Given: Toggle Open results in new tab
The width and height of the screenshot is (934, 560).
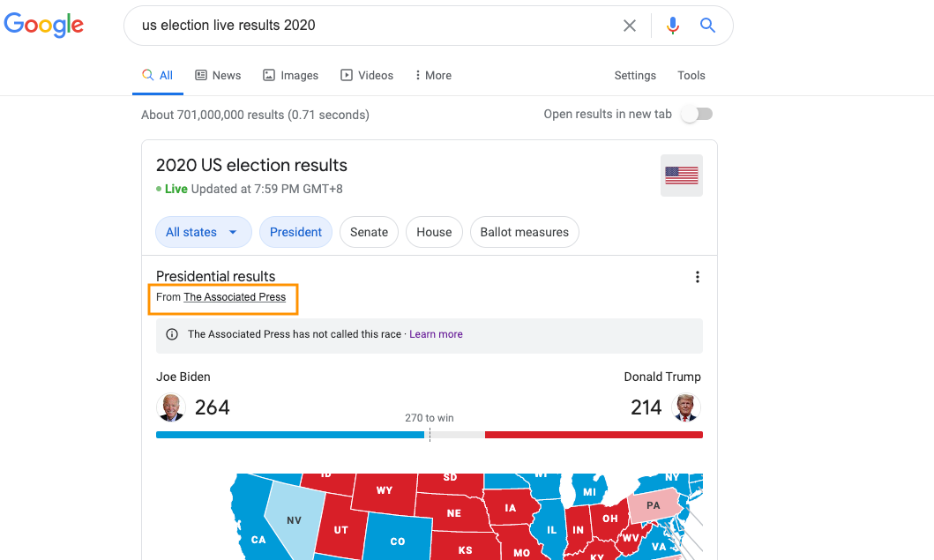Looking at the screenshot, I should 697,115.
